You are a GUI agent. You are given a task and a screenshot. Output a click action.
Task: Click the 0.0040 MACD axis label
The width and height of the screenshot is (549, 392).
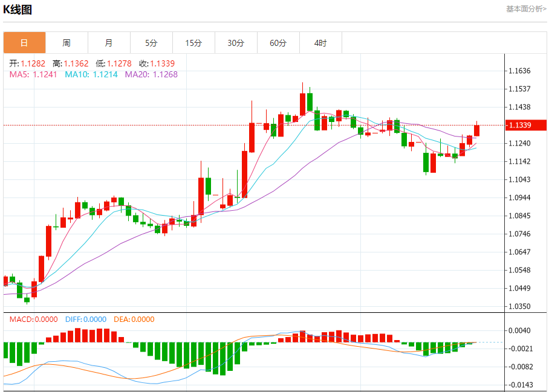[519, 331]
